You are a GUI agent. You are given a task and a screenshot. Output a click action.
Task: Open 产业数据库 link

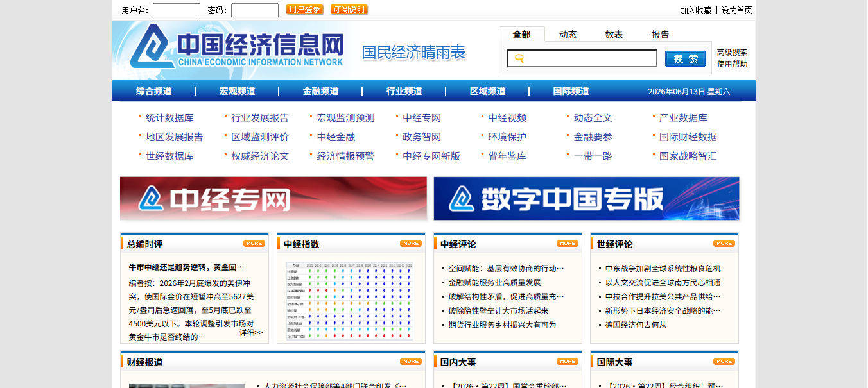(x=683, y=118)
